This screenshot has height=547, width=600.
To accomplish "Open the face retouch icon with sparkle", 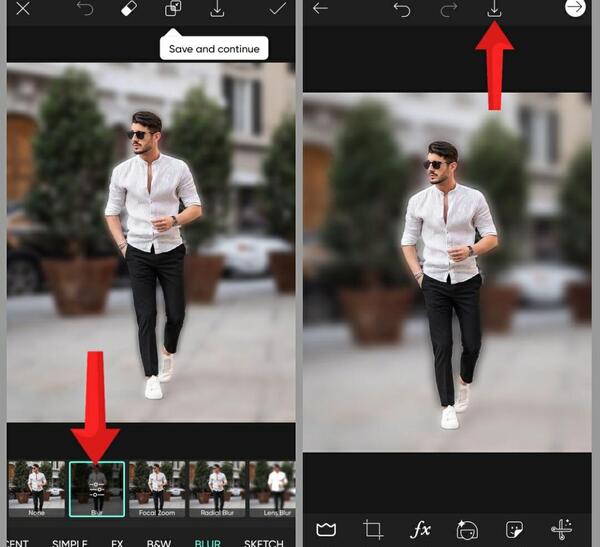I will [x=467, y=529].
